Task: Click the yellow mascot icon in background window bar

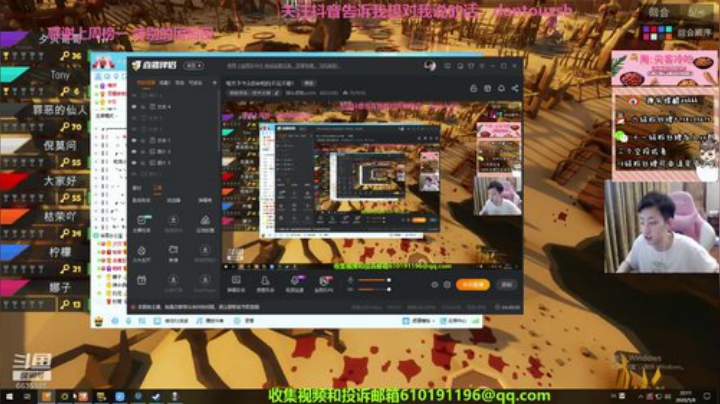Action: (x=99, y=321)
